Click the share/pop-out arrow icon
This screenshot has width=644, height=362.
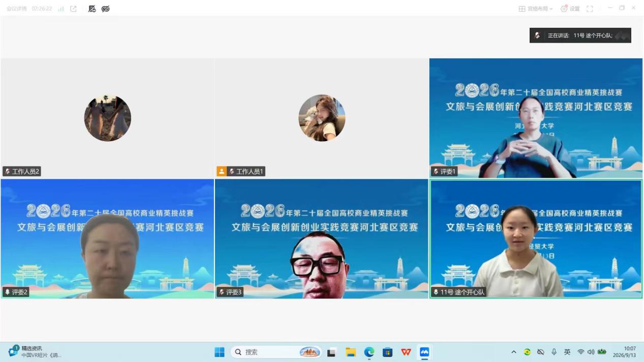[x=73, y=9]
